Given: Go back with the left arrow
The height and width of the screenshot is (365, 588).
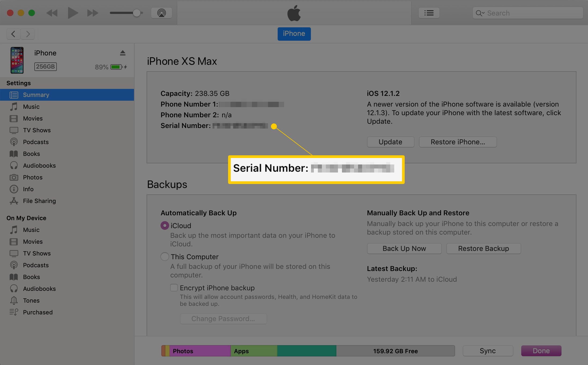Looking at the screenshot, I should coord(13,34).
